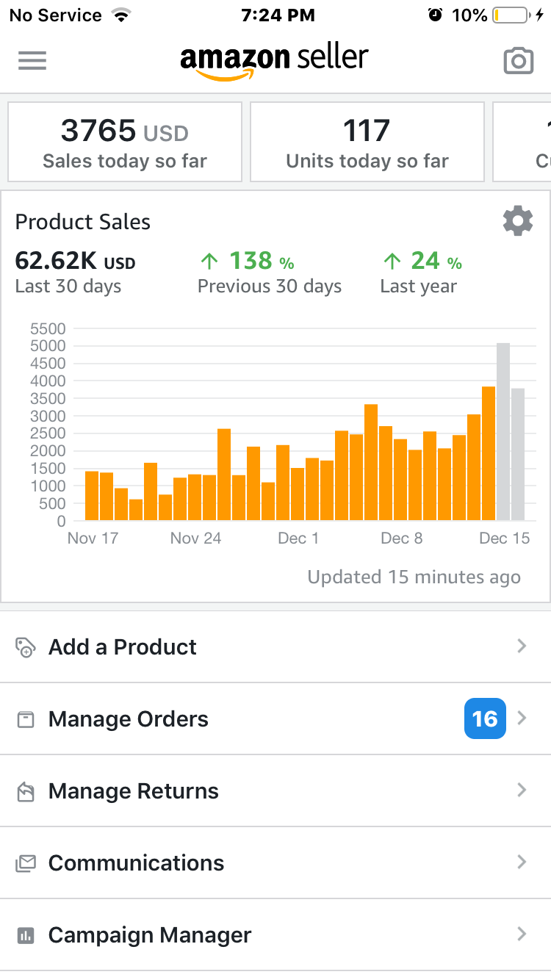The image size is (551, 980).
Task: Tap the Add a Product tag icon
Action: 25,647
